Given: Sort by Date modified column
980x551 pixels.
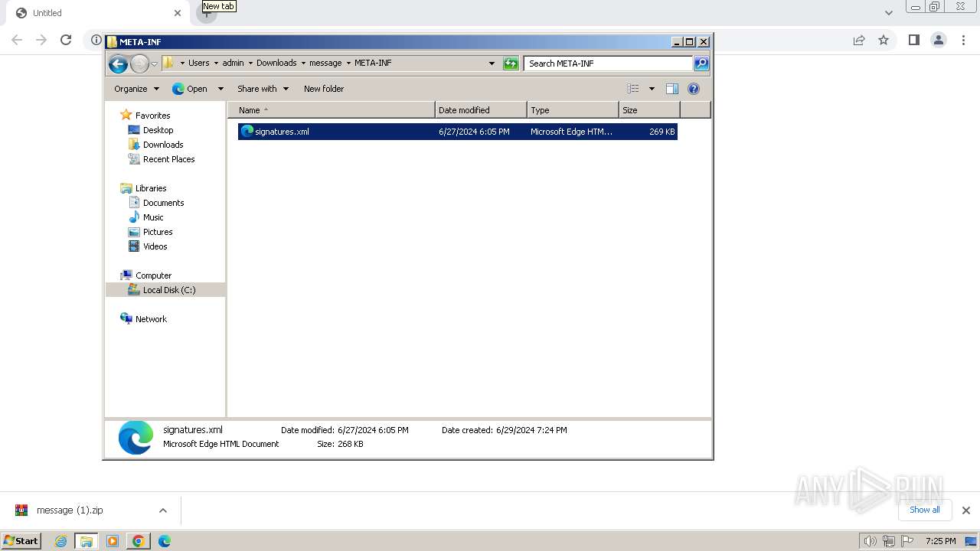Looking at the screenshot, I should click(x=481, y=110).
